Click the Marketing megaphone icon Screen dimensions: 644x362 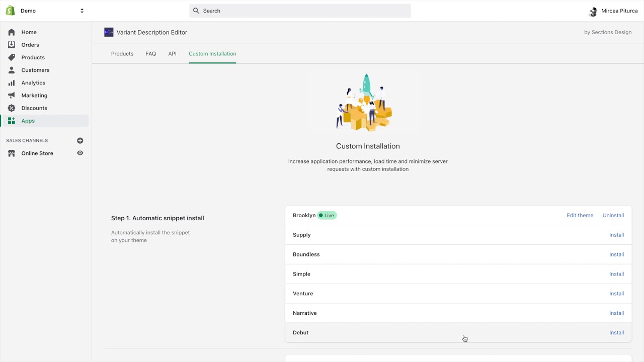pos(12,95)
